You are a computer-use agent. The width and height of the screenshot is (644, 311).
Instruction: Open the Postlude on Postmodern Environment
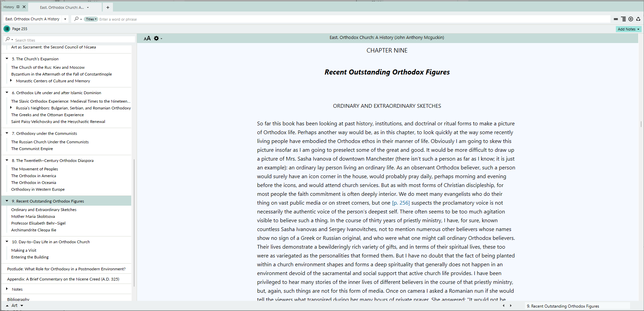point(66,269)
